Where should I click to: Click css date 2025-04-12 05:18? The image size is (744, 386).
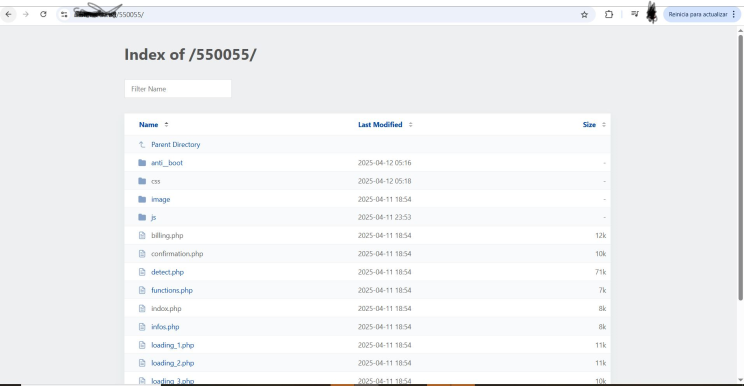(x=384, y=181)
